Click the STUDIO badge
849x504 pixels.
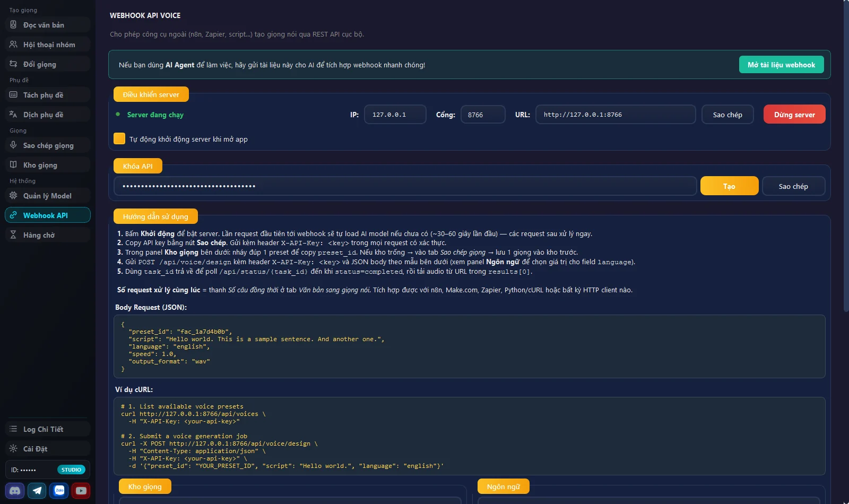[x=71, y=470]
